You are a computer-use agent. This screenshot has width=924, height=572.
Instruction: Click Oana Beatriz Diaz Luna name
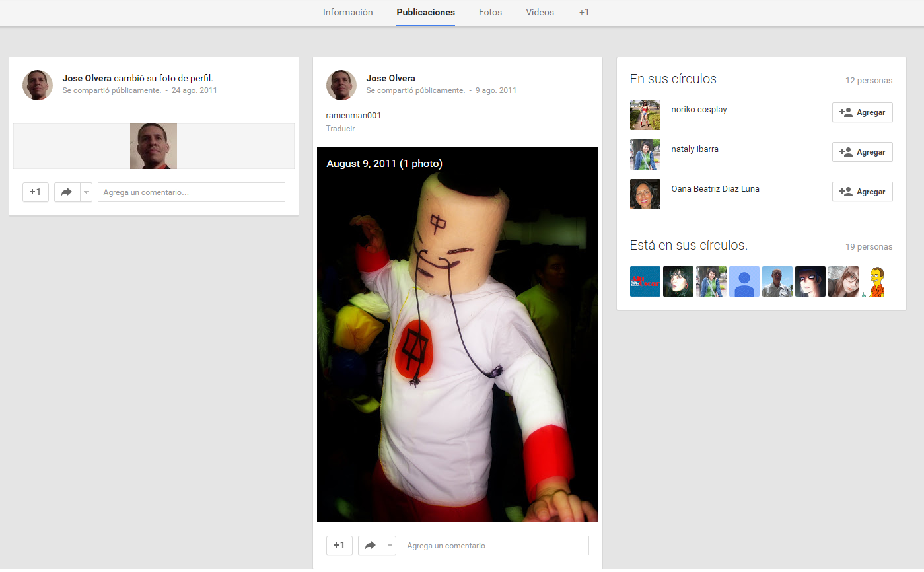pyautogui.click(x=715, y=189)
